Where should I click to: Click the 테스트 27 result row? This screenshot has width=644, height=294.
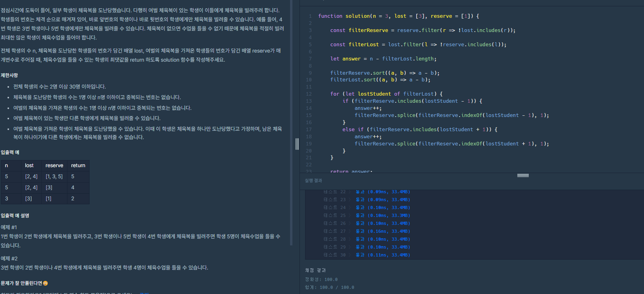click(367, 232)
